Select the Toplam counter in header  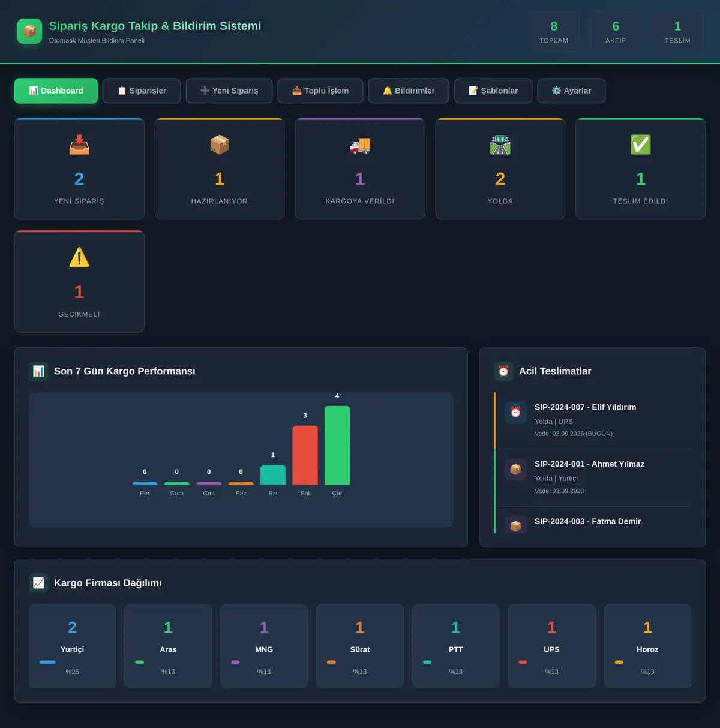click(554, 32)
